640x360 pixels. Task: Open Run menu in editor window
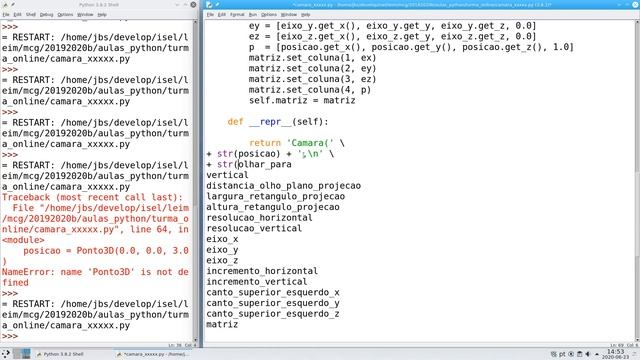pos(253,15)
